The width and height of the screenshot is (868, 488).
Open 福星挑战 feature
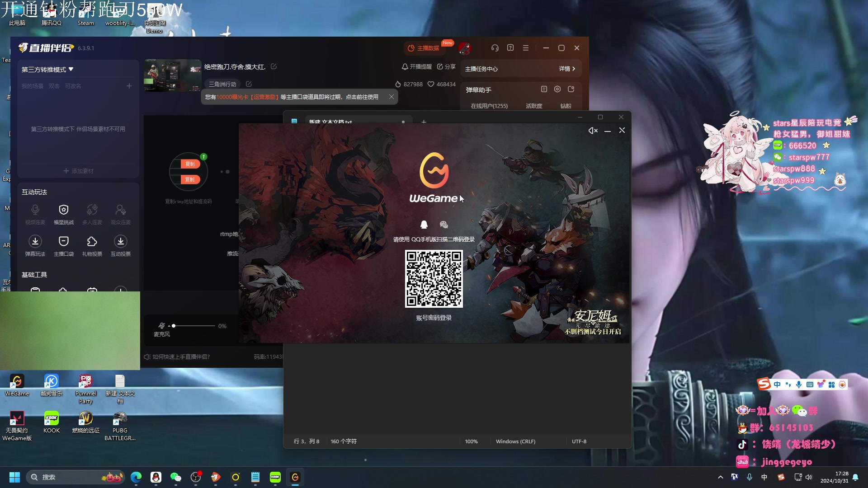[64, 214]
